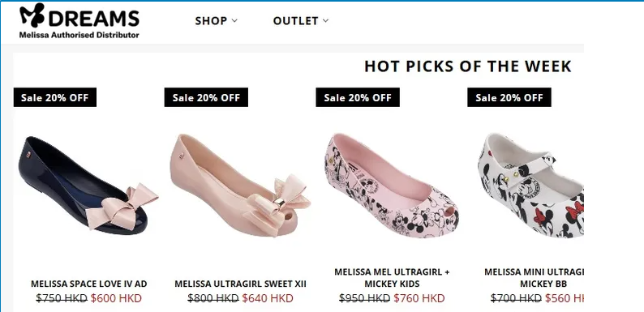Viewport: 644px width, 312px height.
Task: Open MELISSA SPACE LOVE IV AD product link
Action: click(x=88, y=284)
